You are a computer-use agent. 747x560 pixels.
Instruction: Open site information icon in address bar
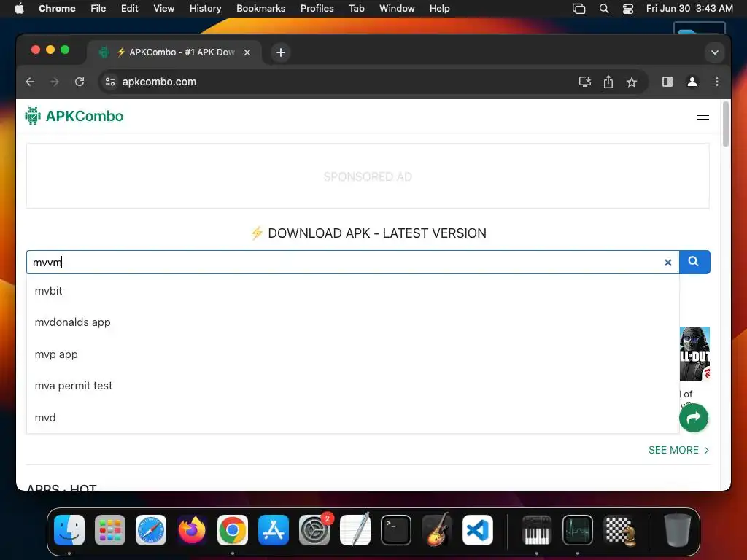(x=110, y=82)
